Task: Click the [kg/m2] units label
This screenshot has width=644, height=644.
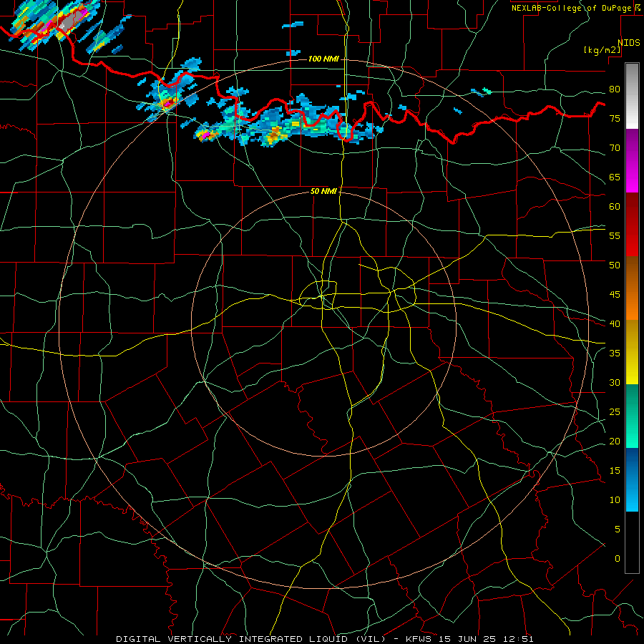Action: coord(602,50)
